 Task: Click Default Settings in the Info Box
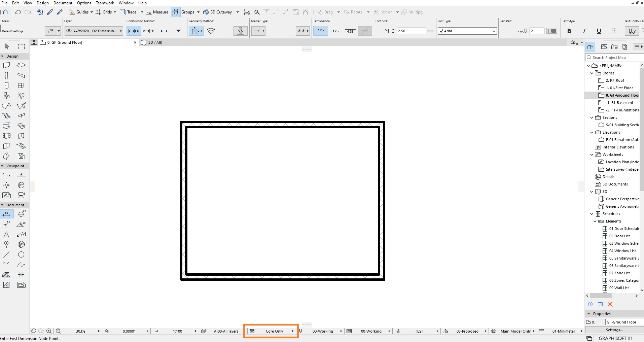[x=12, y=31]
